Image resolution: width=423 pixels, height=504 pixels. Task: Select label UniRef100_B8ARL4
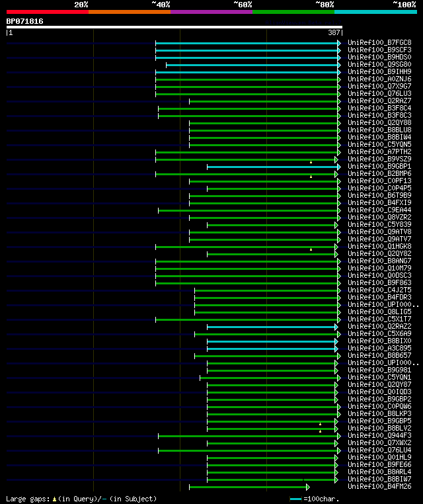pos(379,472)
